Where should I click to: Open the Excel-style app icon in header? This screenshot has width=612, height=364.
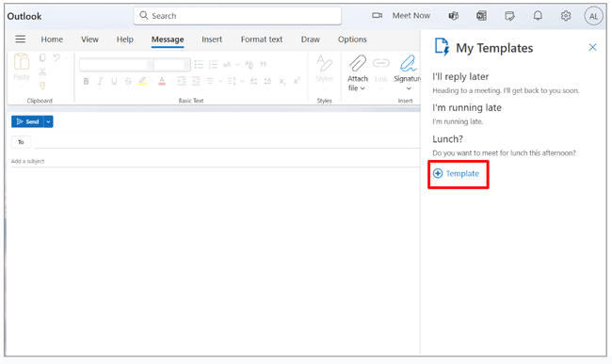pos(482,16)
